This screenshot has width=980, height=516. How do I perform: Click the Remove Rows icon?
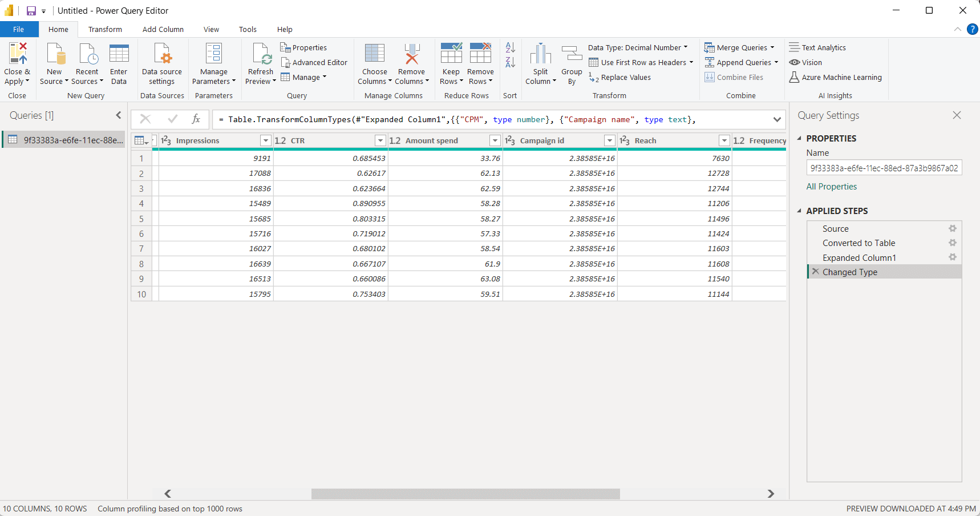pos(480,53)
